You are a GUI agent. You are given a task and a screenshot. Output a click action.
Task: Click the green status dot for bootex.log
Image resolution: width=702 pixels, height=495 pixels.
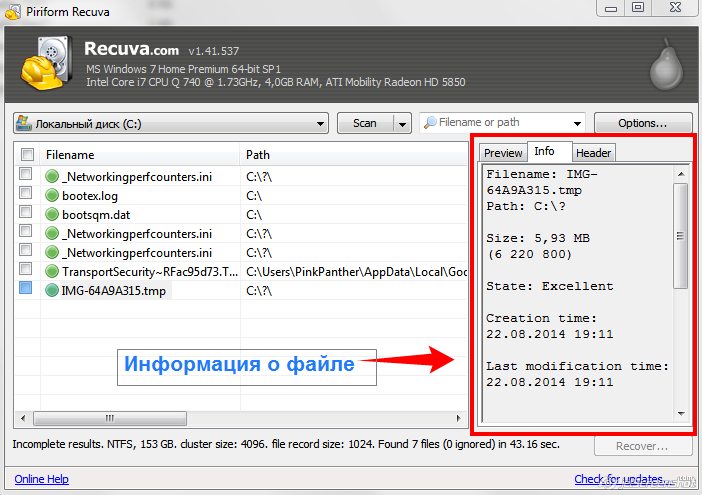click(52, 196)
